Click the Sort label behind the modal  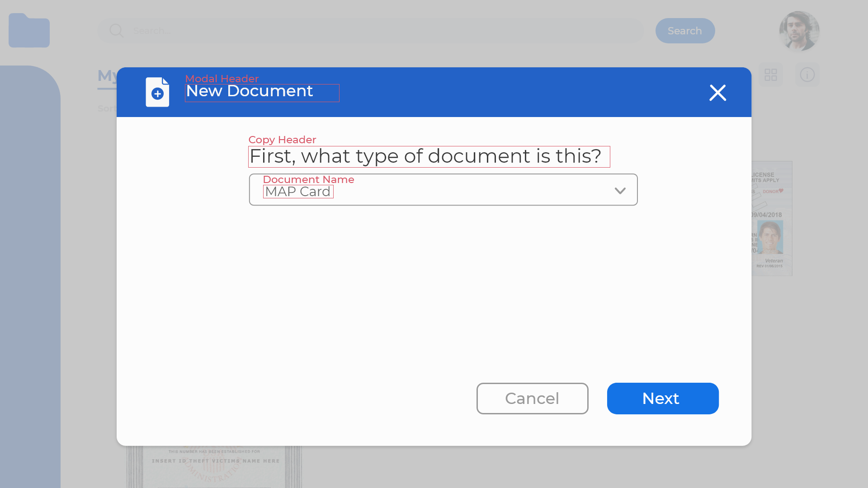106,108
